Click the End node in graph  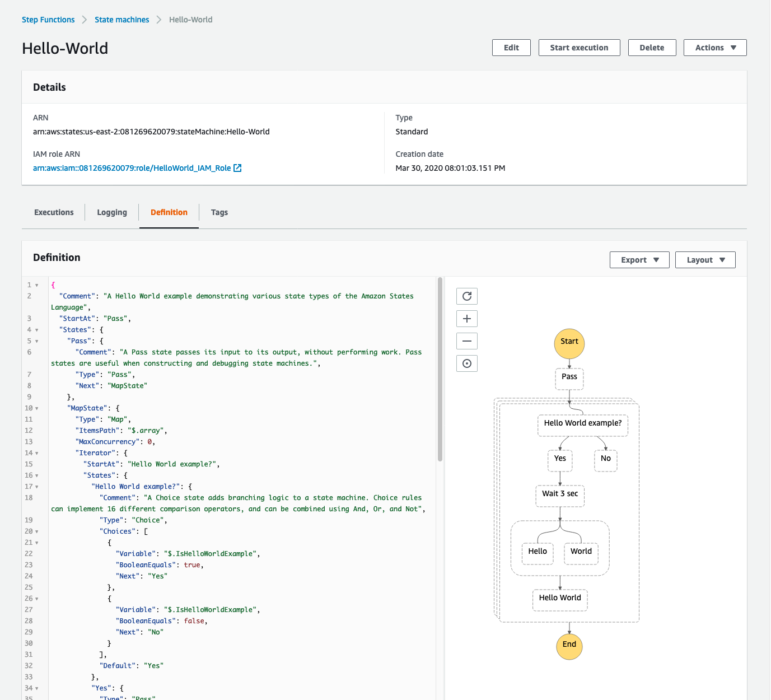point(569,646)
